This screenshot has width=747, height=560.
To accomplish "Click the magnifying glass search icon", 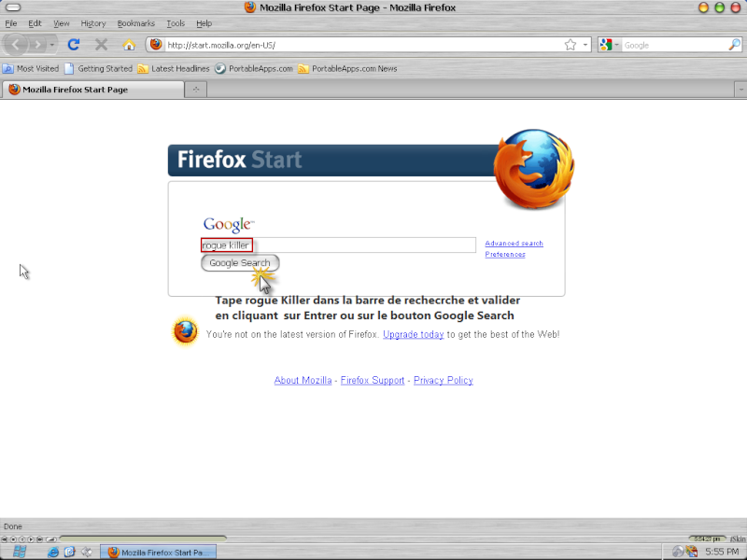I will coord(734,45).
